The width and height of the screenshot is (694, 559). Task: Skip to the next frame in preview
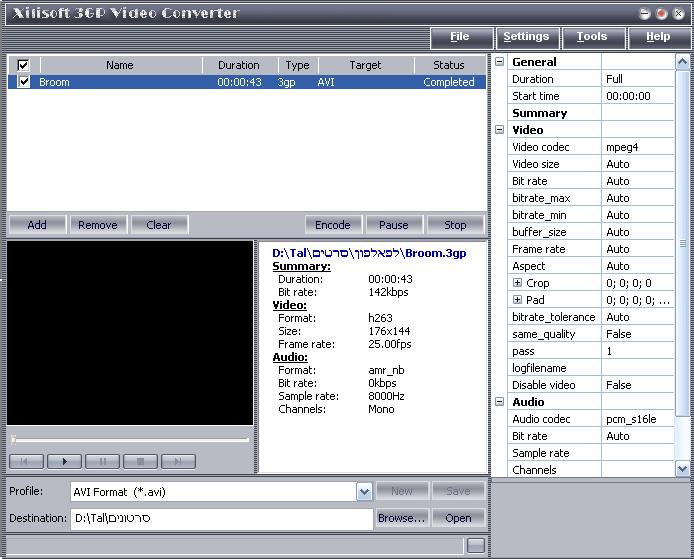click(x=178, y=461)
